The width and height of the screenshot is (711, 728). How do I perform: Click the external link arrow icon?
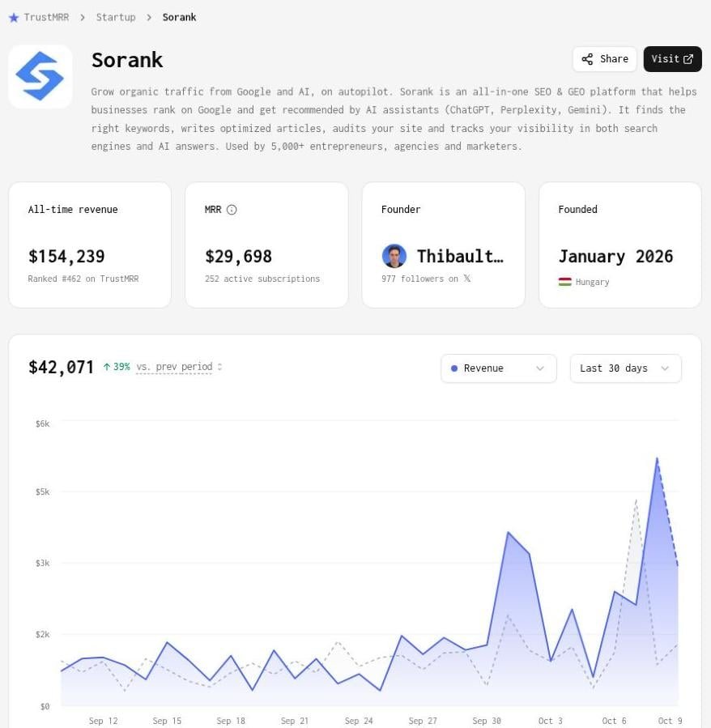point(688,59)
